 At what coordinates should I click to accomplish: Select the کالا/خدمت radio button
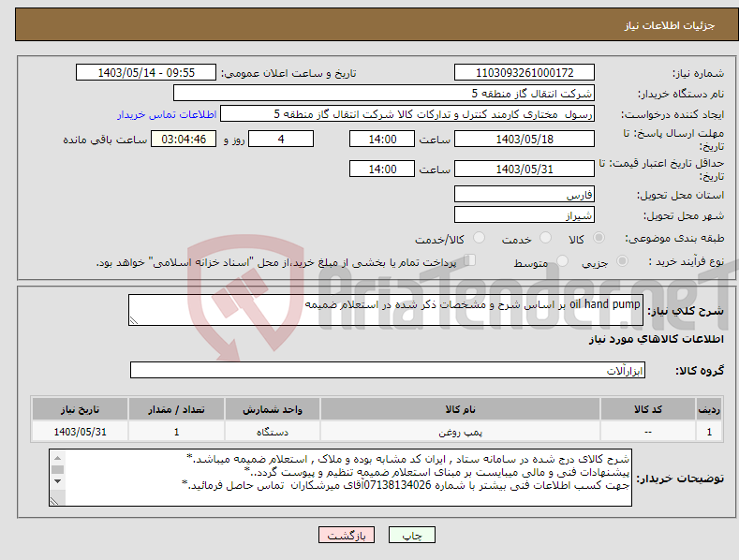click(x=479, y=238)
